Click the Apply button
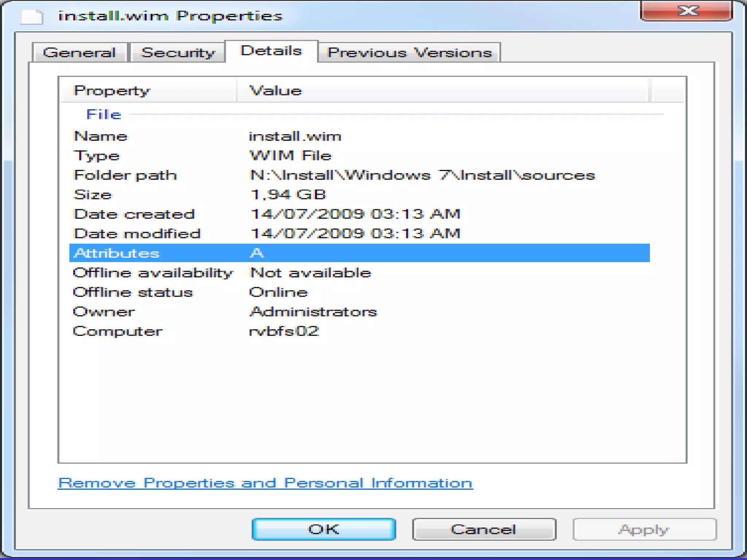 [644, 529]
